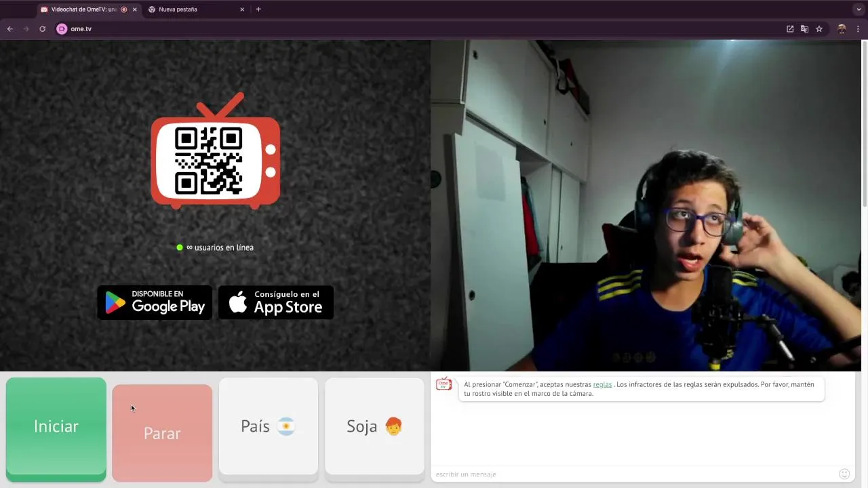Click the ome.tv address bar
This screenshot has width=868, height=488.
(x=420, y=29)
